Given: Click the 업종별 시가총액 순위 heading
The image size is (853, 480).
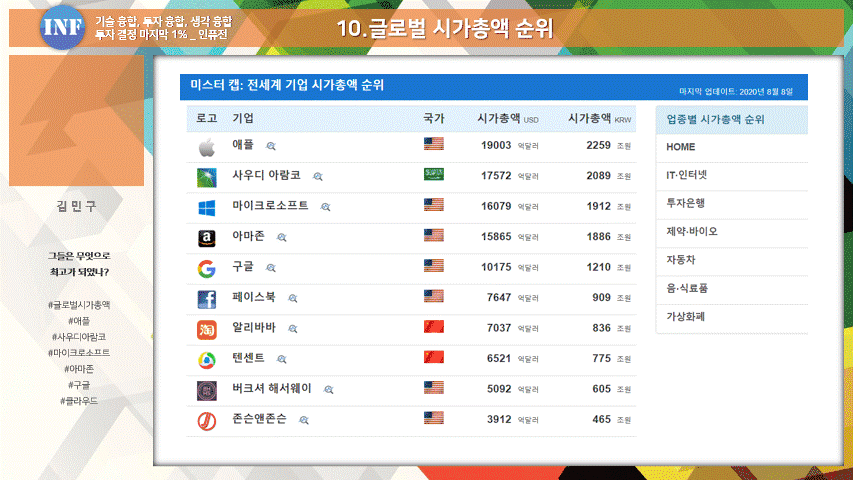Looking at the screenshot, I should coord(715,120).
